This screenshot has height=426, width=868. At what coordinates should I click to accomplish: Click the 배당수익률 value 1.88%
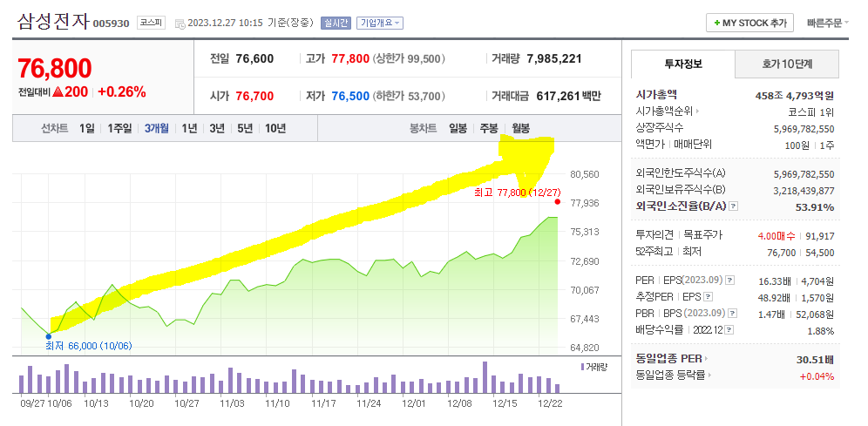point(820,331)
